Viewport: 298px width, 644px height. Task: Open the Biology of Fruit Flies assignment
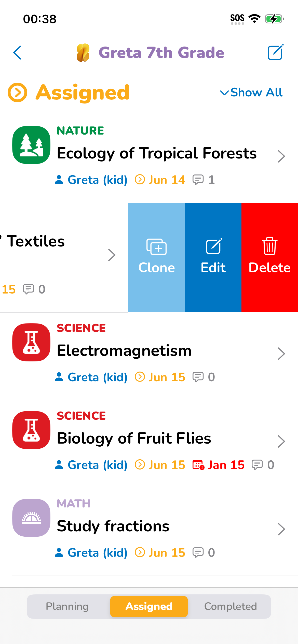point(134,438)
